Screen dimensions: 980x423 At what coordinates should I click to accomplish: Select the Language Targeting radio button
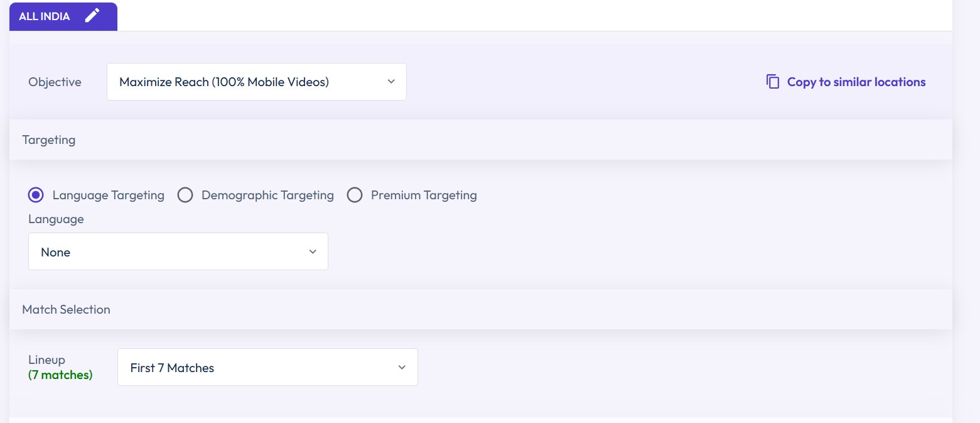[36, 195]
